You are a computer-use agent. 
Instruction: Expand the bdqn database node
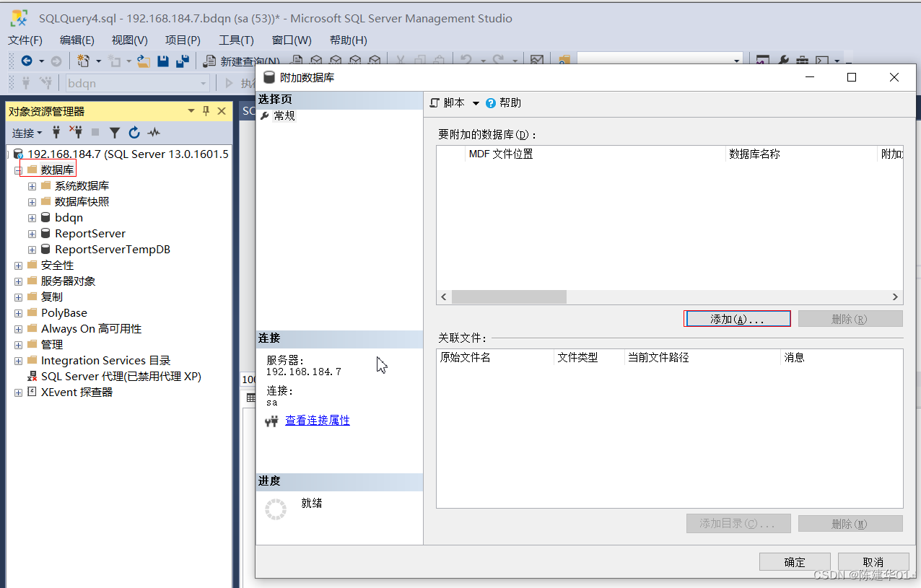[x=32, y=218]
